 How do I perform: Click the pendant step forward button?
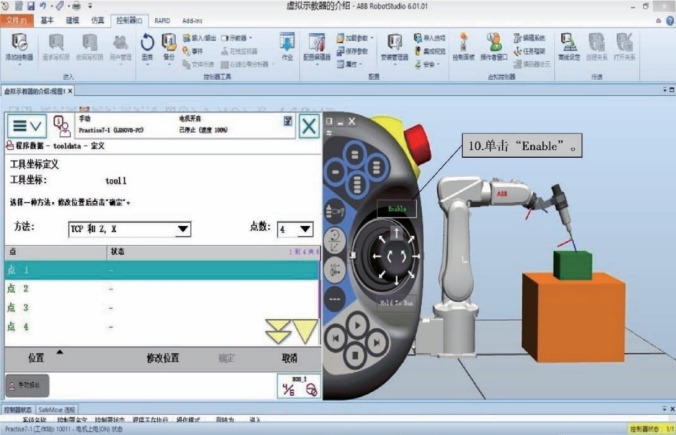tap(376, 342)
